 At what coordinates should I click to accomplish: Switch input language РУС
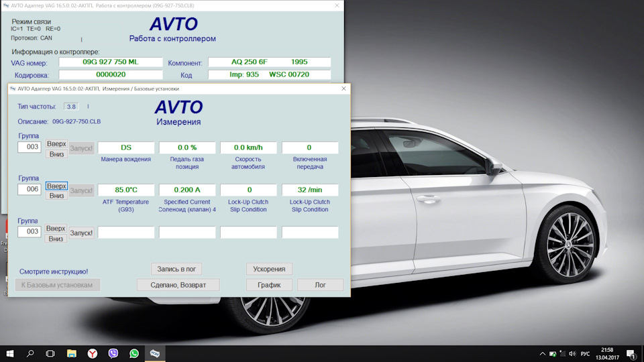click(585, 354)
